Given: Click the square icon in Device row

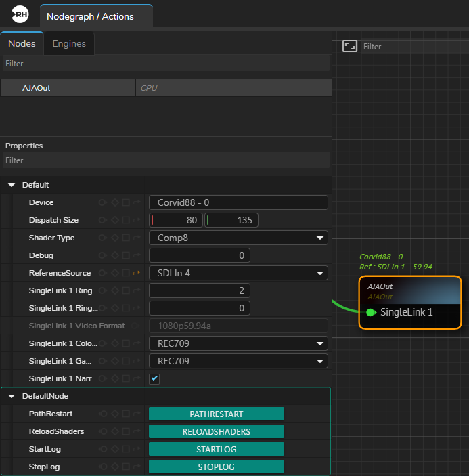Looking at the screenshot, I should coord(126,202).
